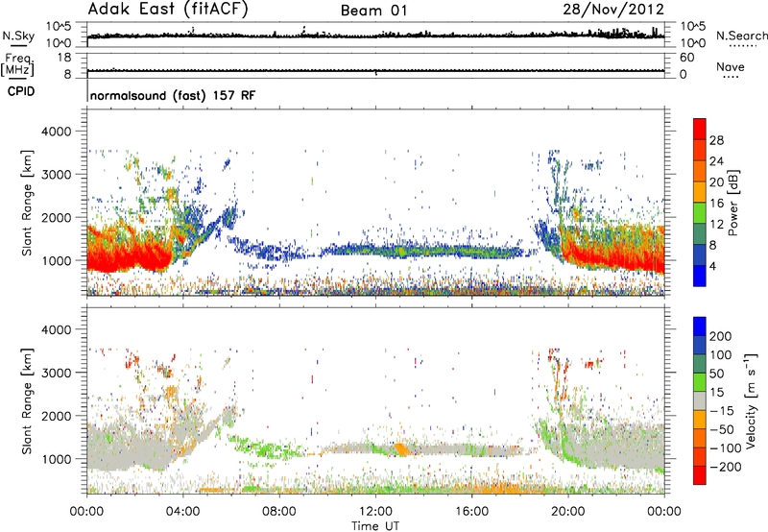This screenshot has height=532, width=768.
Task: Click the '18' frequency axis tick
Action: 64,58
